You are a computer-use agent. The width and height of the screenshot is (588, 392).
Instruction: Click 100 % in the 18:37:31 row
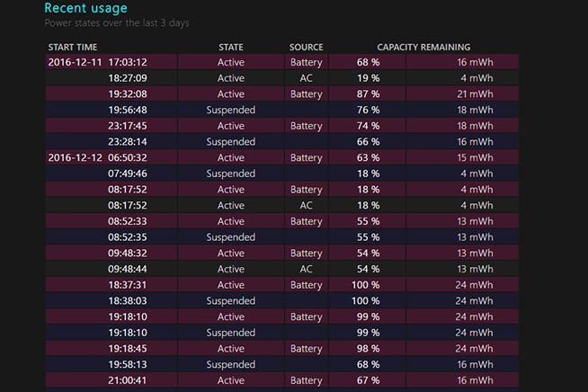365,285
